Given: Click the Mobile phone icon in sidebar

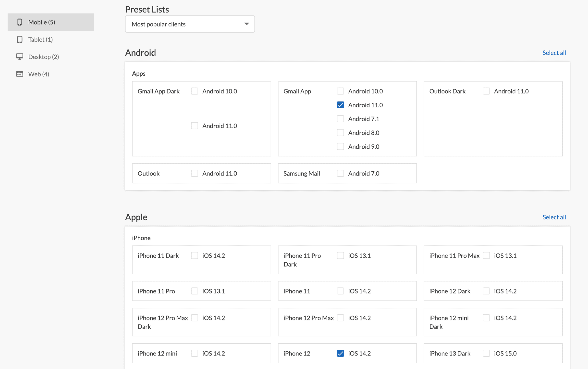Looking at the screenshot, I should click(x=20, y=22).
